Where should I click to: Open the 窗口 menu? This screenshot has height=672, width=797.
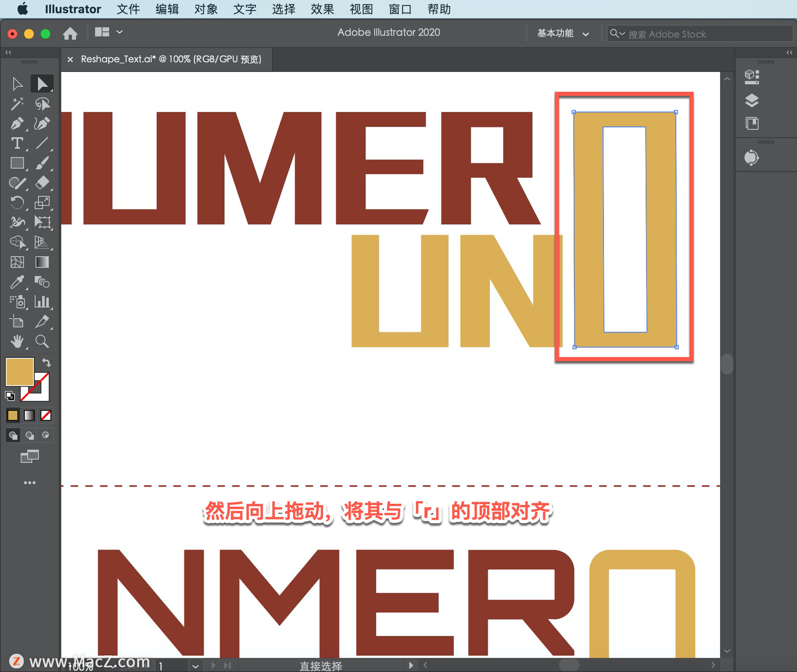pyautogui.click(x=400, y=9)
